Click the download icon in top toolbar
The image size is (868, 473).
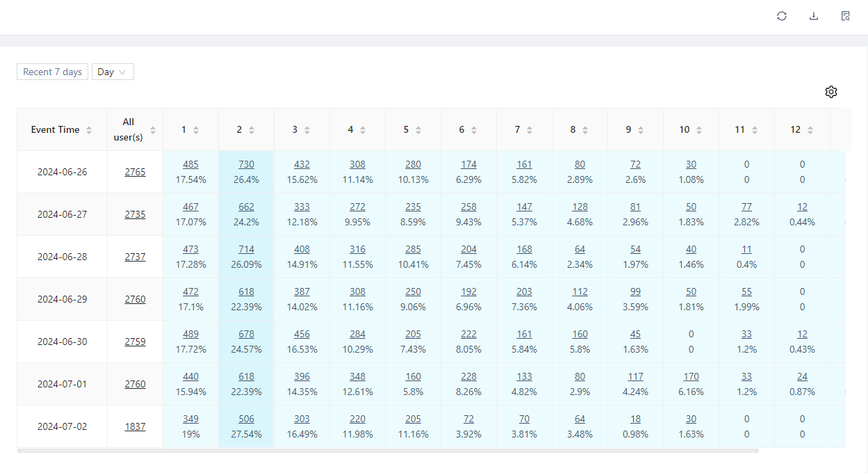(814, 16)
